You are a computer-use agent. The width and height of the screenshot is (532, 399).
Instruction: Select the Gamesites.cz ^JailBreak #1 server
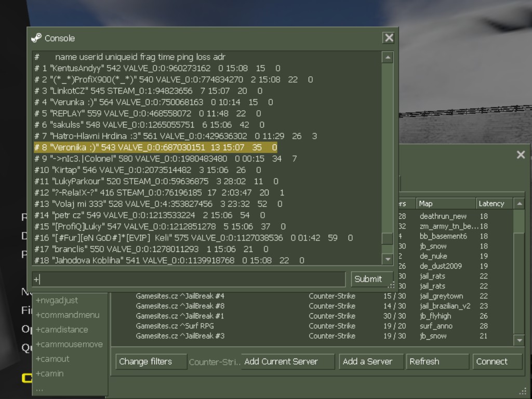[x=180, y=316]
